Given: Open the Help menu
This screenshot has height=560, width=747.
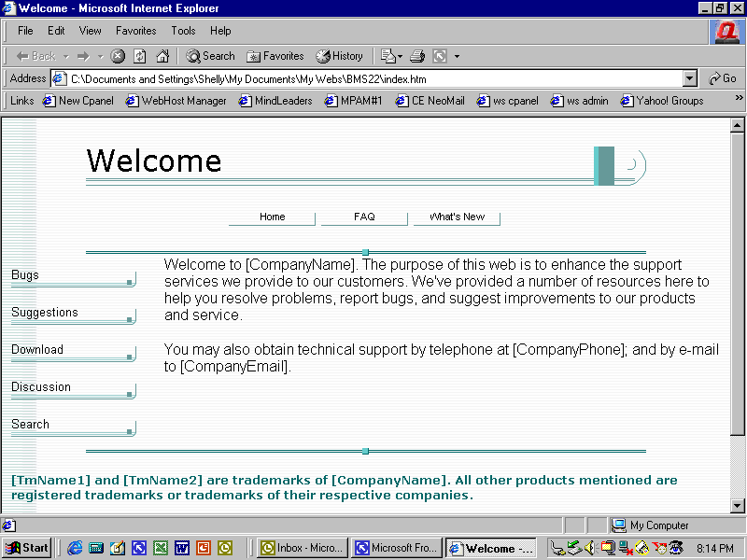Looking at the screenshot, I should pyautogui.click(x=220, y=31).
